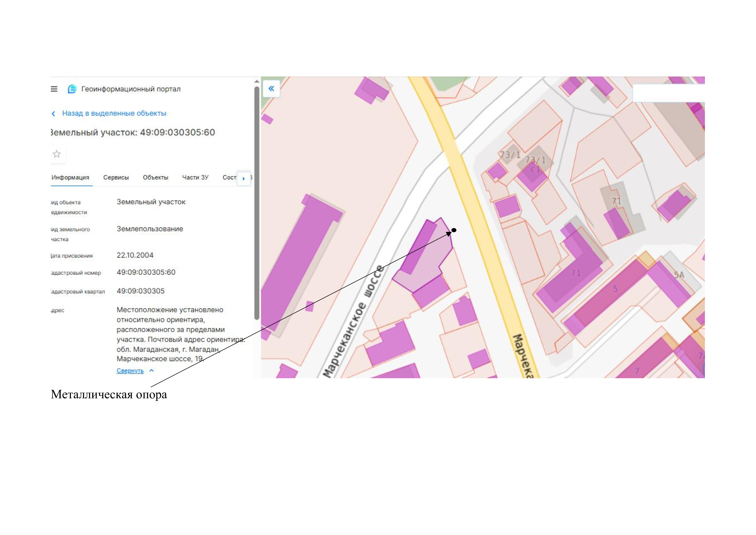Image resolution: width=756 pixels, height=535 pixels.
Task: Open the hamburger menu
Action: [54, 89]
